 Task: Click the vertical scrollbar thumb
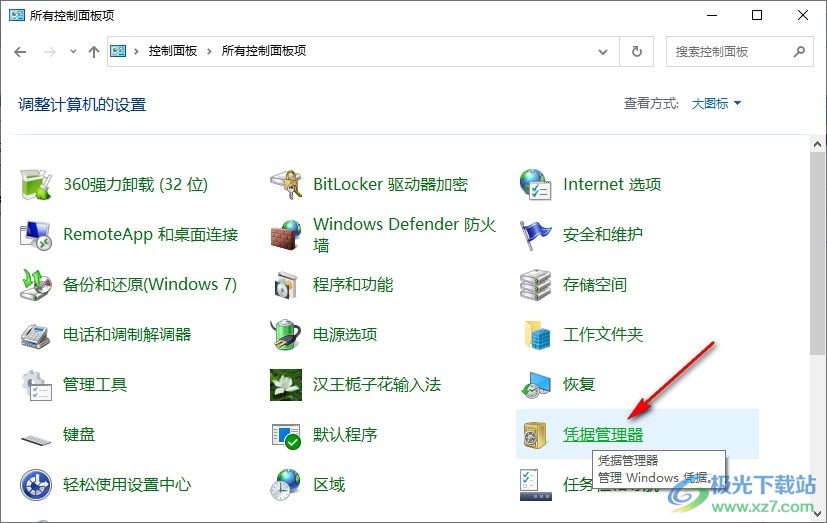tap(818, 254)
